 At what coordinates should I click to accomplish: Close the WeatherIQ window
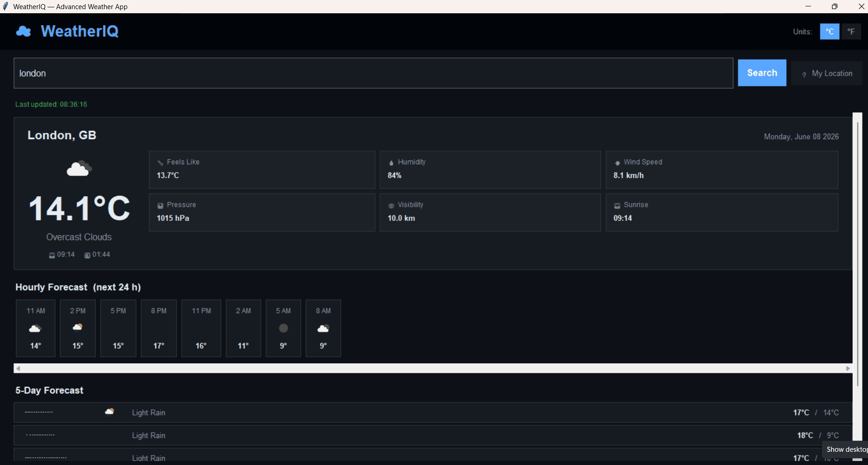[x=861, y=6]
